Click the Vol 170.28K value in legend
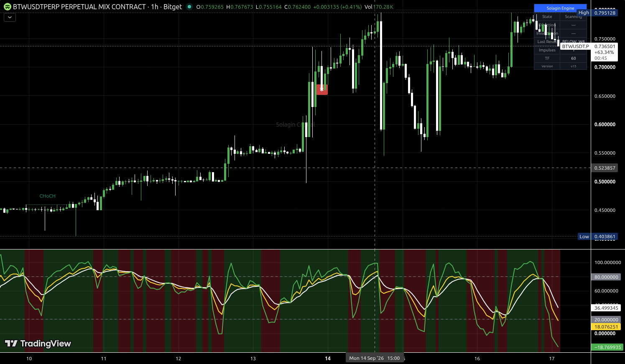Image resolution: width=625 pixels, height=364 pixels. 379,7
